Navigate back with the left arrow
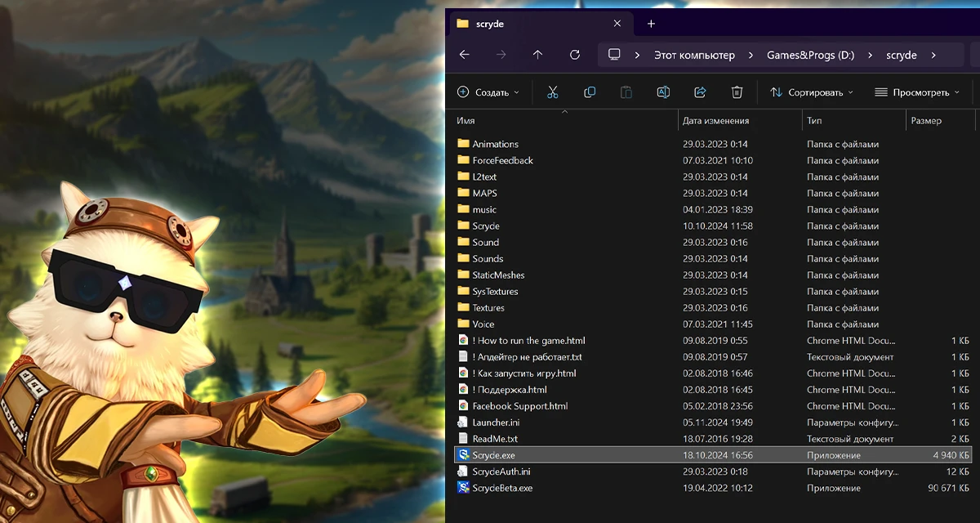Image resolution: width=980 pixels, height=523 pixels. 465,55
